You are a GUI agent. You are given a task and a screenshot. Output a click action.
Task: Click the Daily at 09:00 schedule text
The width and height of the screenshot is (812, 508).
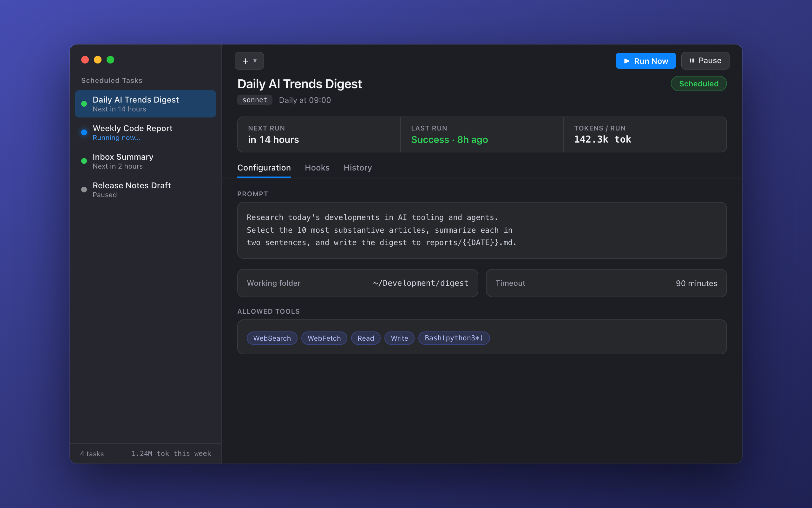pos(305,100)
